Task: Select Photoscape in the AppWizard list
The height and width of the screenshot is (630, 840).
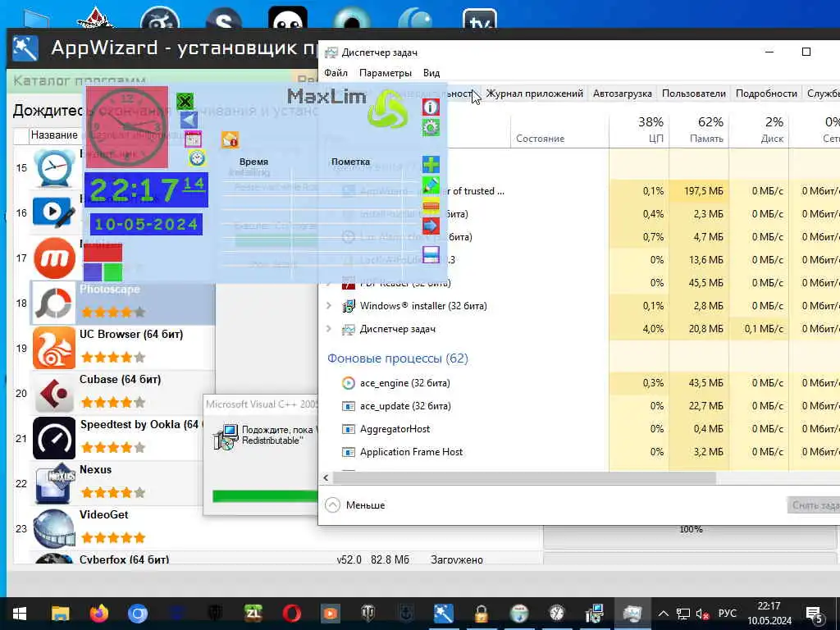Action: [123, 304]
